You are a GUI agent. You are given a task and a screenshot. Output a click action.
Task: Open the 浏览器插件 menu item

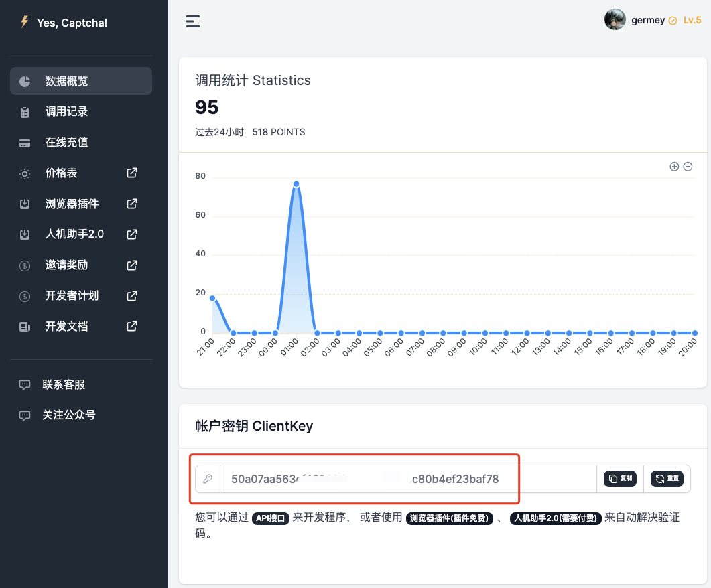click(x=80, y=204)
